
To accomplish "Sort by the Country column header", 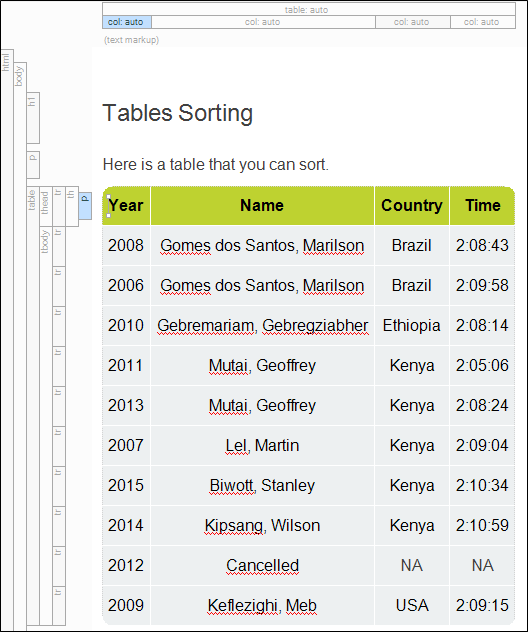I will click(x=412, y=206).
